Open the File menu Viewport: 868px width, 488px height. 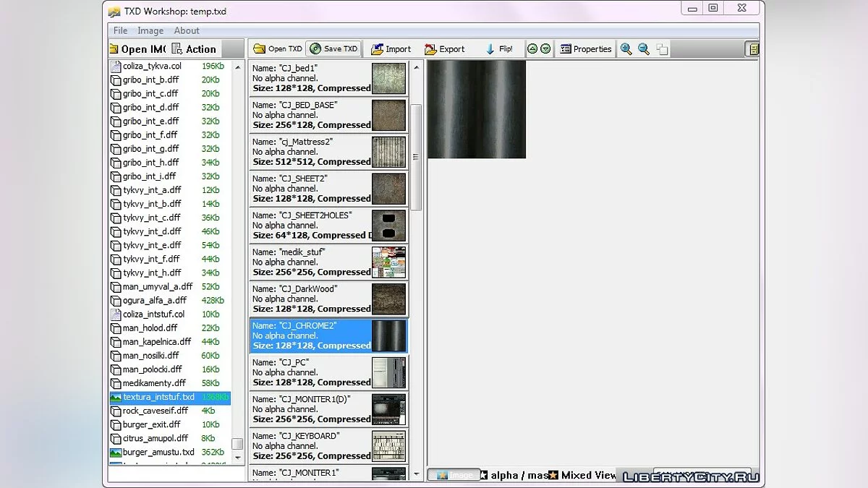(x=120, y=30)
